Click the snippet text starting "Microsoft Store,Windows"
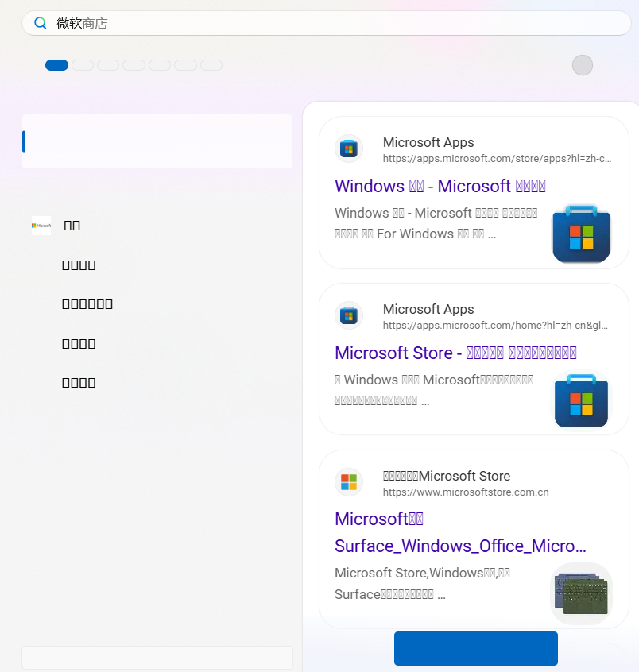The width and height of the screenshot is (639, 672). [x=423, y=583]
